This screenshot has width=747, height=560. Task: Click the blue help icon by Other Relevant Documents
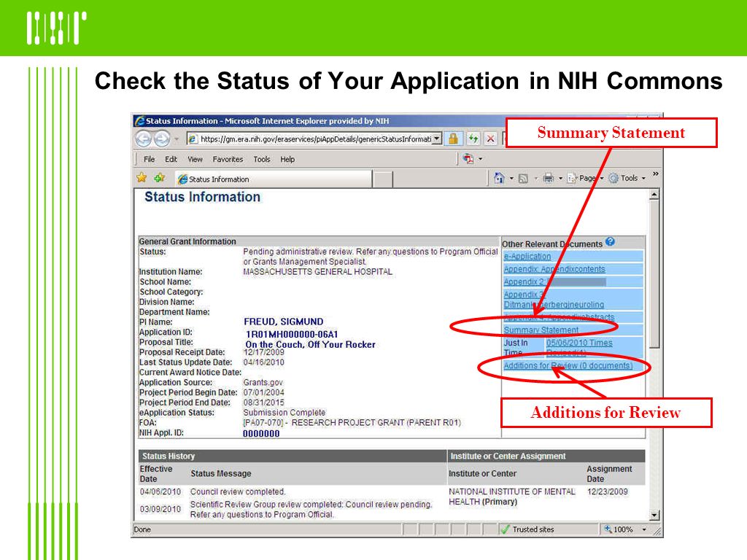611,242
